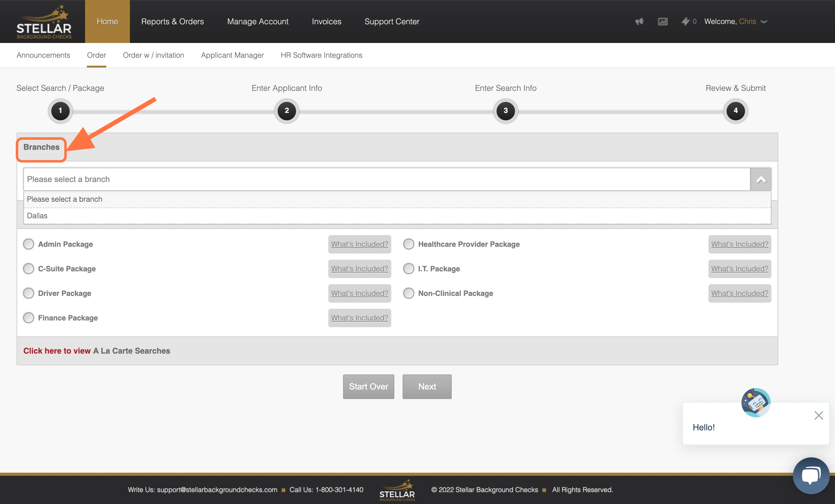Click the Start Over button

(x=368, y=386)
